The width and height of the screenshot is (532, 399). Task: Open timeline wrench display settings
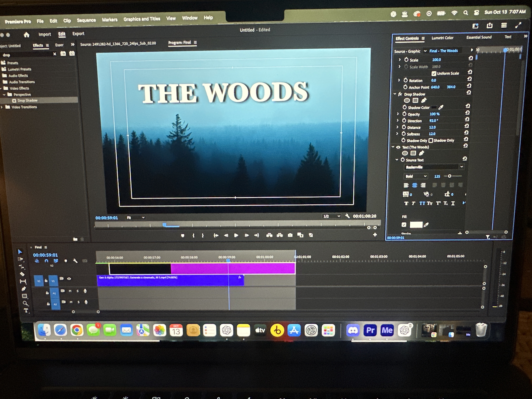(x=75, y=261)
